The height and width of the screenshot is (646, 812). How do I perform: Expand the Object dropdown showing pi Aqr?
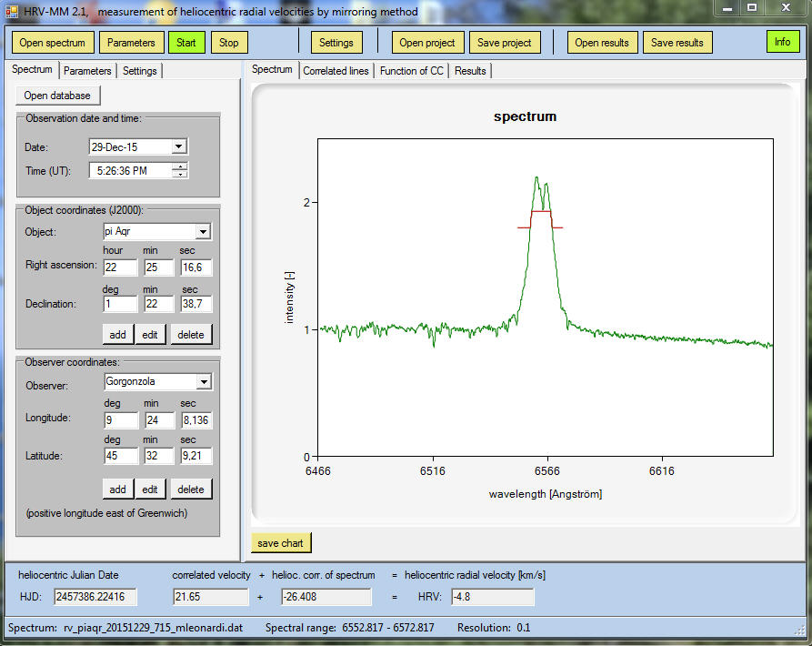(x=203, y=232)
